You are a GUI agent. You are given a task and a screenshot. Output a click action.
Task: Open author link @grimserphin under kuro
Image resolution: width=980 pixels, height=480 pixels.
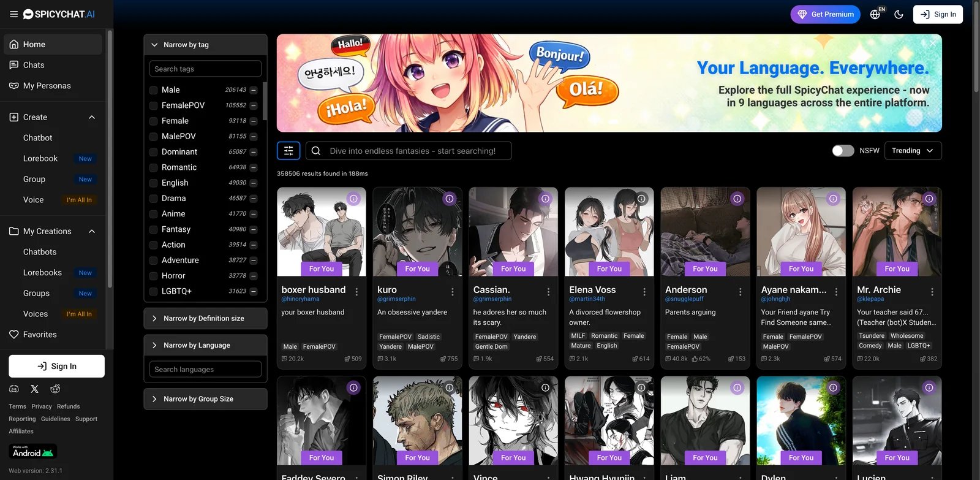pyautogui.click(x=396, y=299)
